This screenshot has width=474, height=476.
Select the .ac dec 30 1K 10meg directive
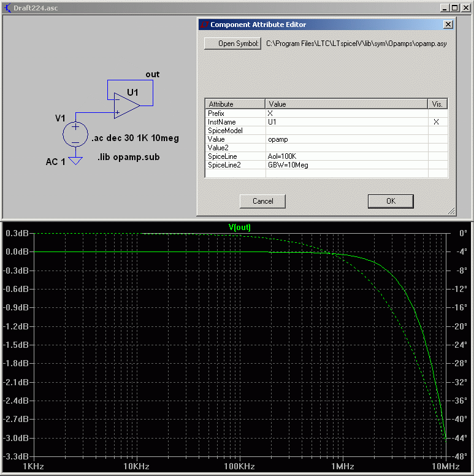(x=135, y=138)
